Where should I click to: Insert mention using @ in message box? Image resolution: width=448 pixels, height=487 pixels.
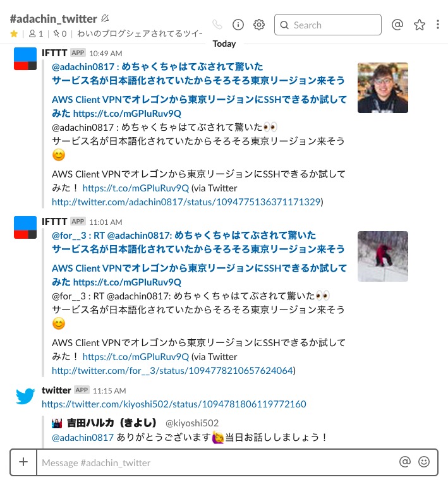(x=405, y=462)
